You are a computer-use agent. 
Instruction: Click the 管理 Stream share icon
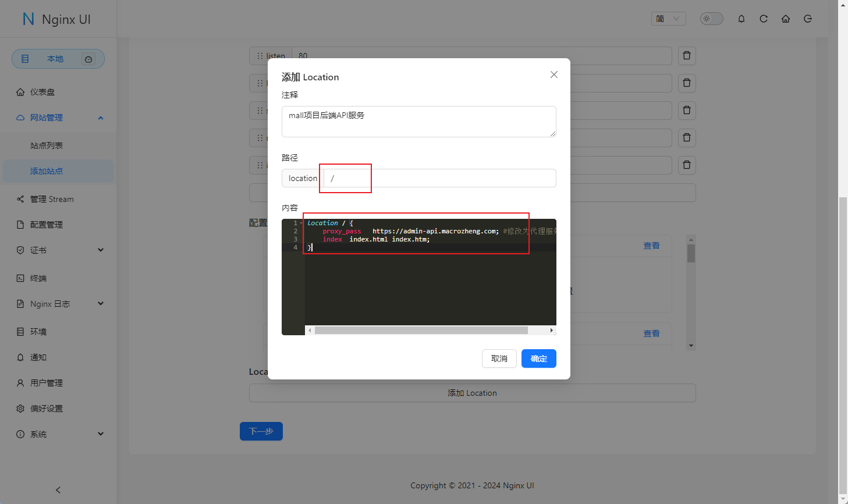20,199
